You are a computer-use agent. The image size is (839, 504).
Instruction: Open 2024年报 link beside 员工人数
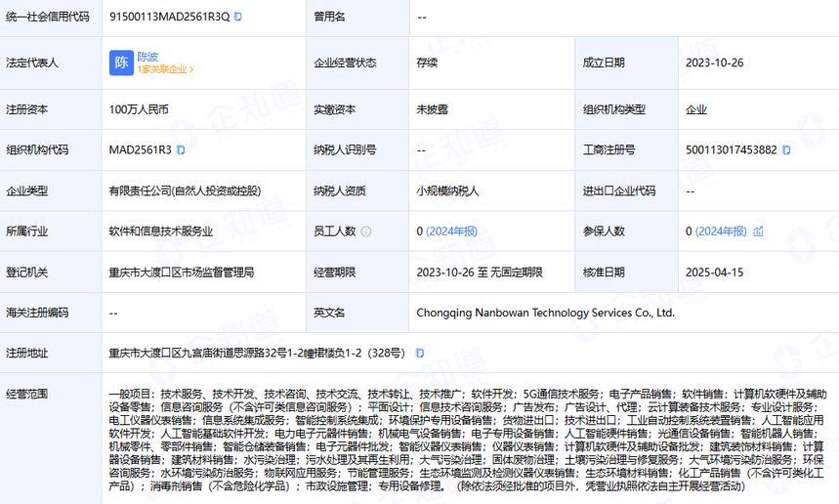point(451,231)
